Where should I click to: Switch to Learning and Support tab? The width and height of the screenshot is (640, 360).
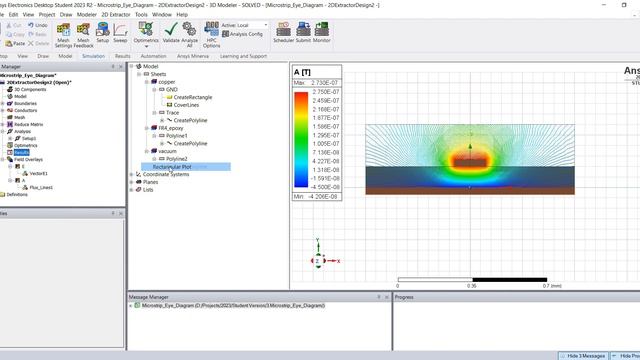tap(243, 56)
